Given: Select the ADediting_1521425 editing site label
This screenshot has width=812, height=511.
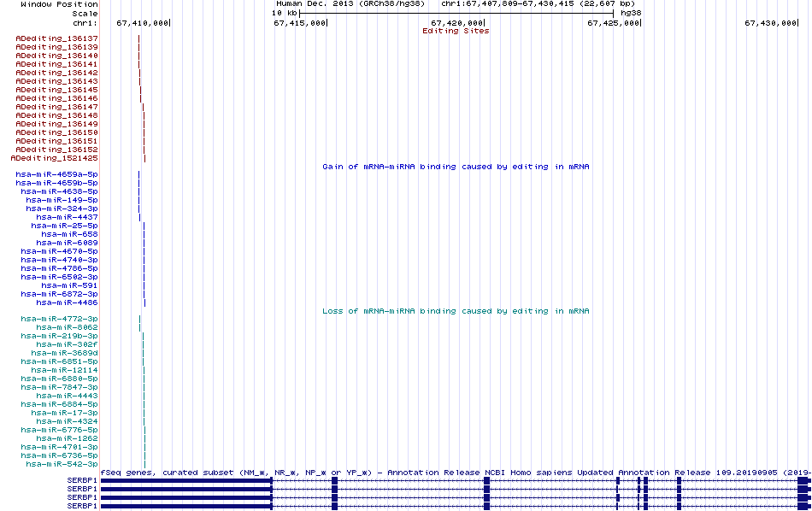Looking at the screenshot, I should coord(55,158).
